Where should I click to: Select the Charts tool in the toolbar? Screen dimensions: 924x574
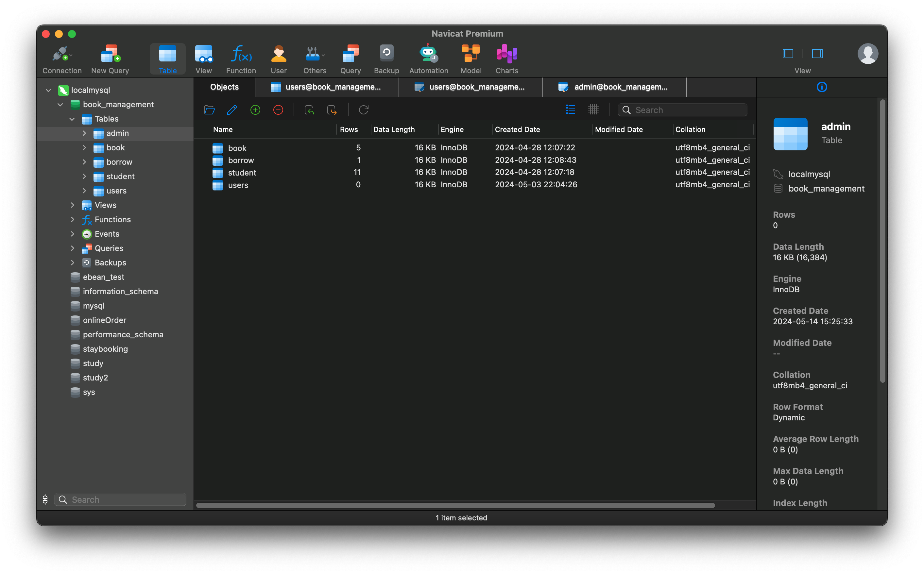tap(506, 58)
